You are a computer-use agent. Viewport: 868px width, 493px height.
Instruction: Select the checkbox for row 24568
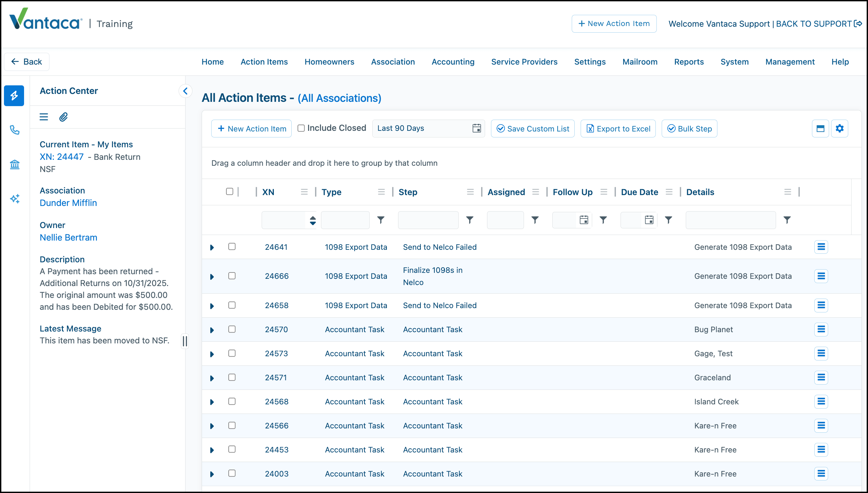coord(232,401)
